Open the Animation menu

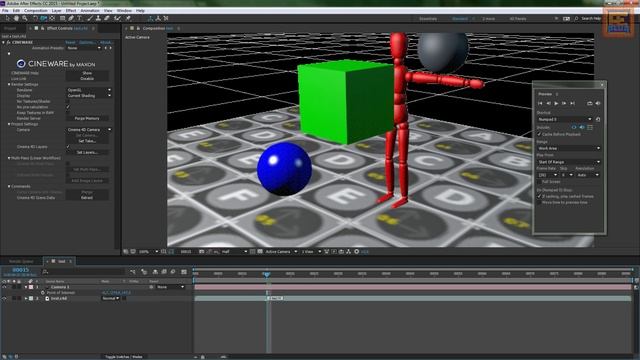(x=90, y=11)
